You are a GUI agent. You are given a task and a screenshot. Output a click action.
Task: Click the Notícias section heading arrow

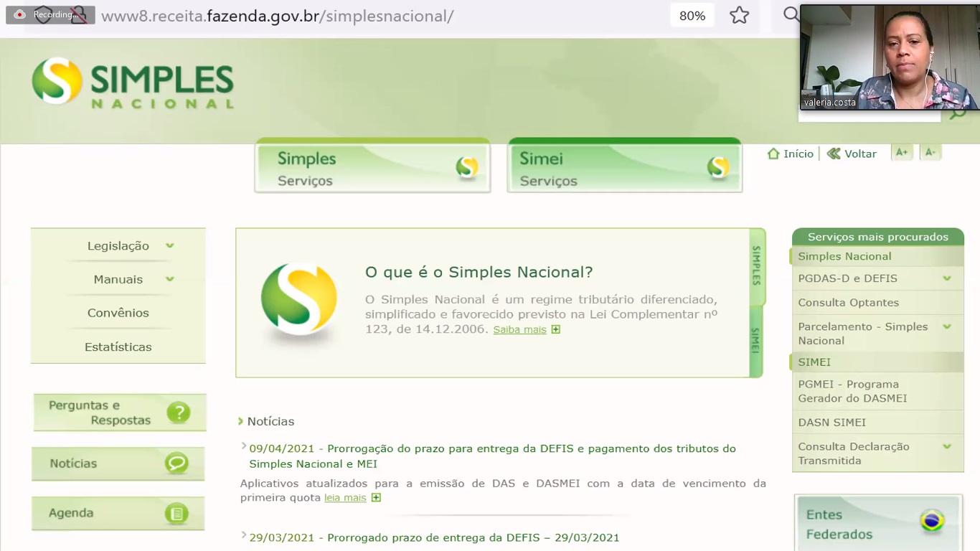pyautogui.click(x=240, y=421)
